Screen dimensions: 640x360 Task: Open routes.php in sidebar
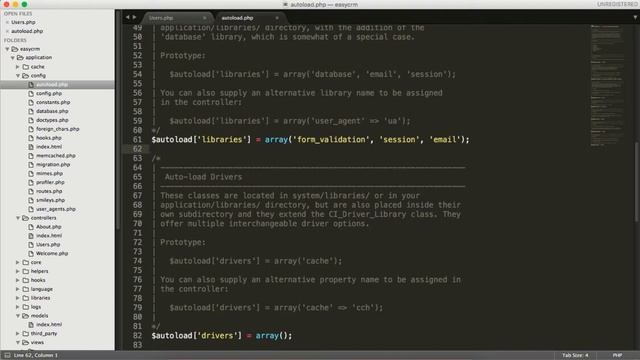click(49, 191)
